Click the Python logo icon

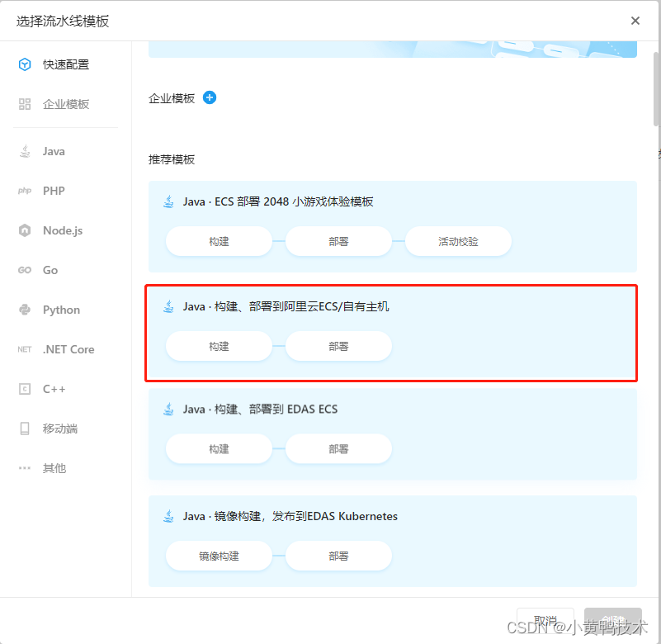click(x=25, y=310)
